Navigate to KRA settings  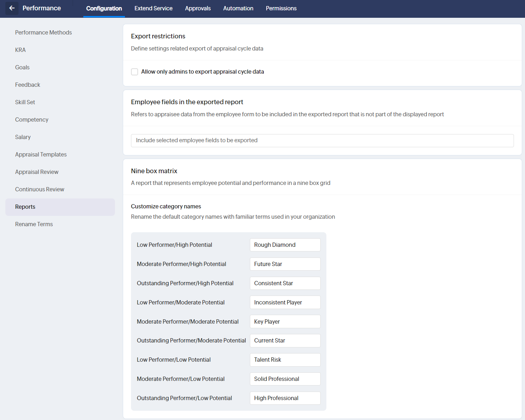pyautogui.click(x=20, y=50)
